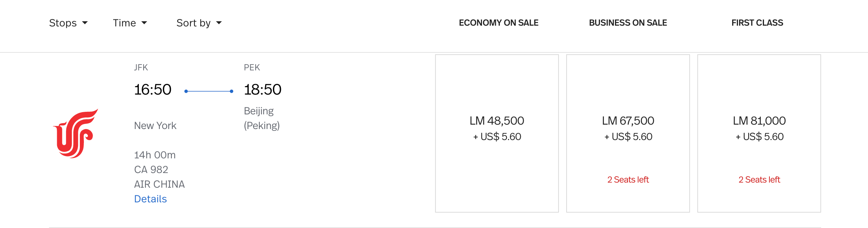Click the 16:50 departure time
This screenshot has width=868, height=228.
click(153, 89)
